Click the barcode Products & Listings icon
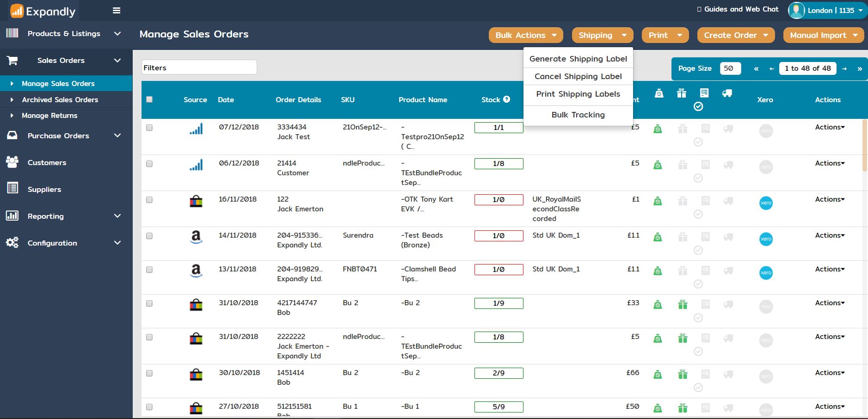 coord(12,33)
